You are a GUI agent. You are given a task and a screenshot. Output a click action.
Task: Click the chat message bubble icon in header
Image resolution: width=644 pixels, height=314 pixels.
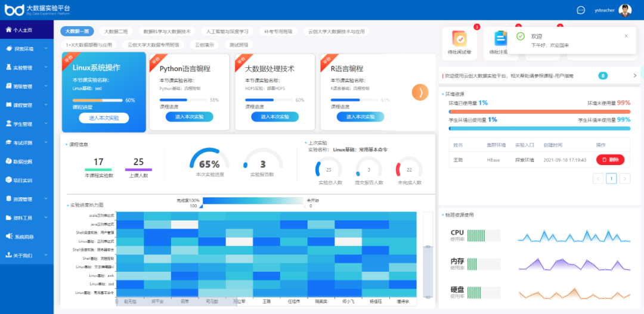coord(581,10)
